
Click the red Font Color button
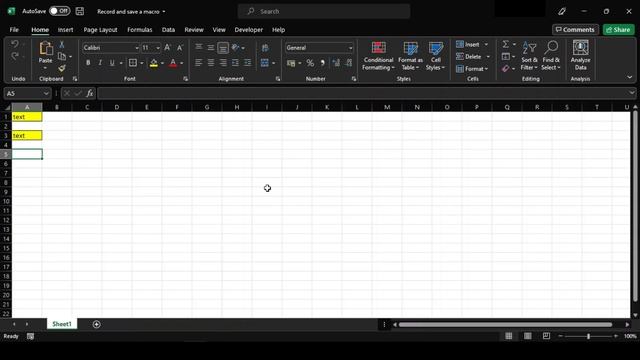pos(173,63)
